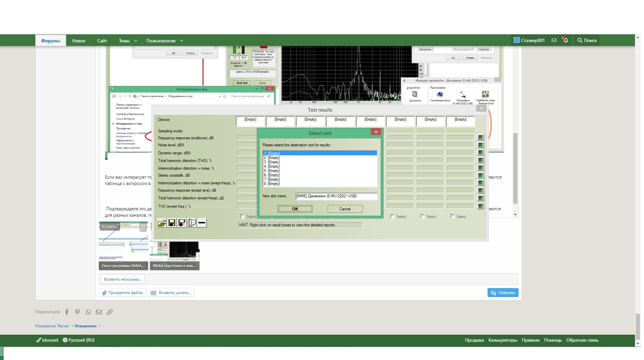644x360 pixels.
Task: Expand the Пользователи dropdown arrow
Action: pos(182,41)
